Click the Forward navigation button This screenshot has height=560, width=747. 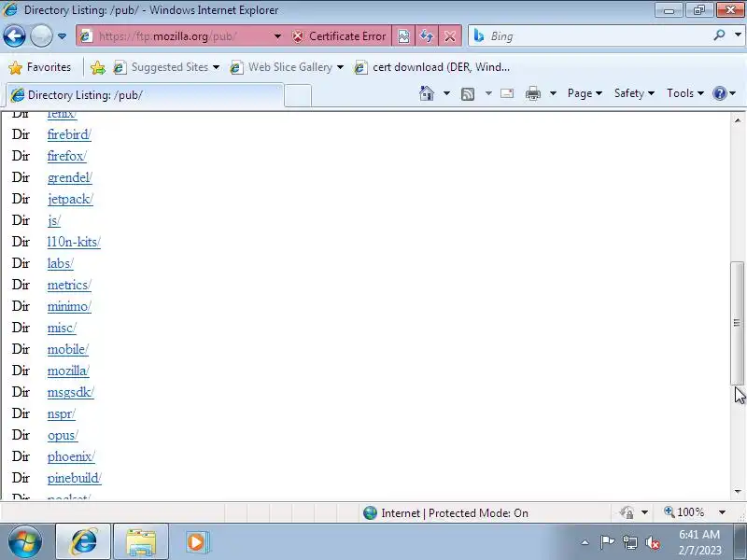pyautogui.click(x=41, y=35)
